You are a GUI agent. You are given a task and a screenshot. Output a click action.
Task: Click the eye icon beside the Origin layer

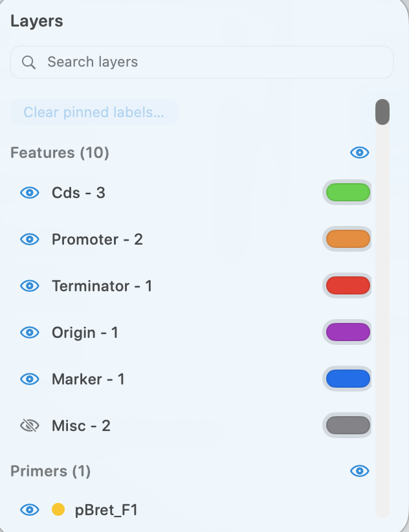[29, 332]
